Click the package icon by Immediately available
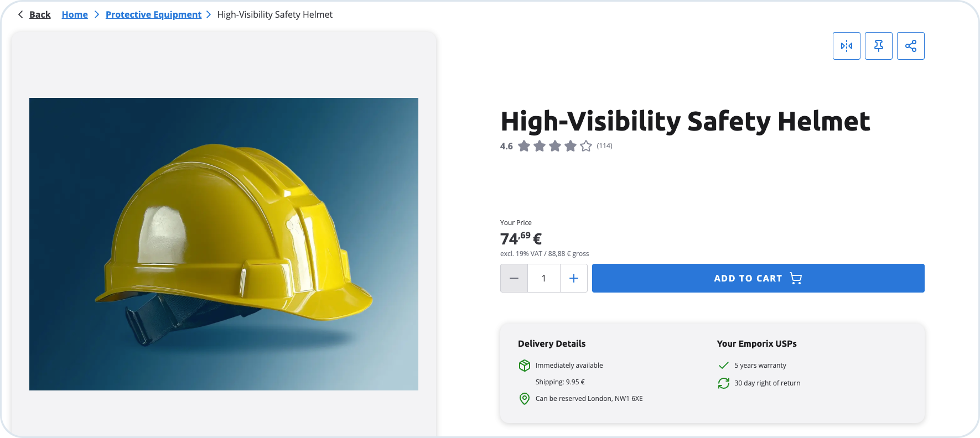The width and height of the screenshot is (980, 438). [524, 366]
